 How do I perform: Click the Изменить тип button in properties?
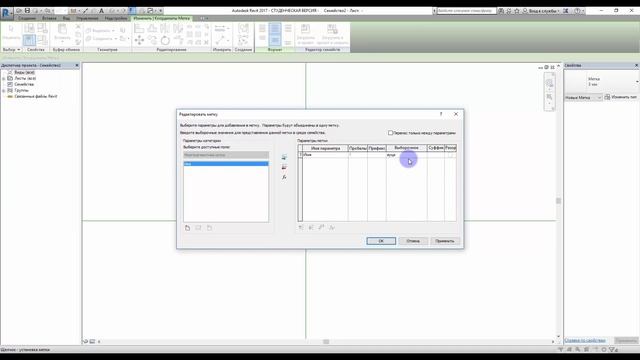(621, 97)
